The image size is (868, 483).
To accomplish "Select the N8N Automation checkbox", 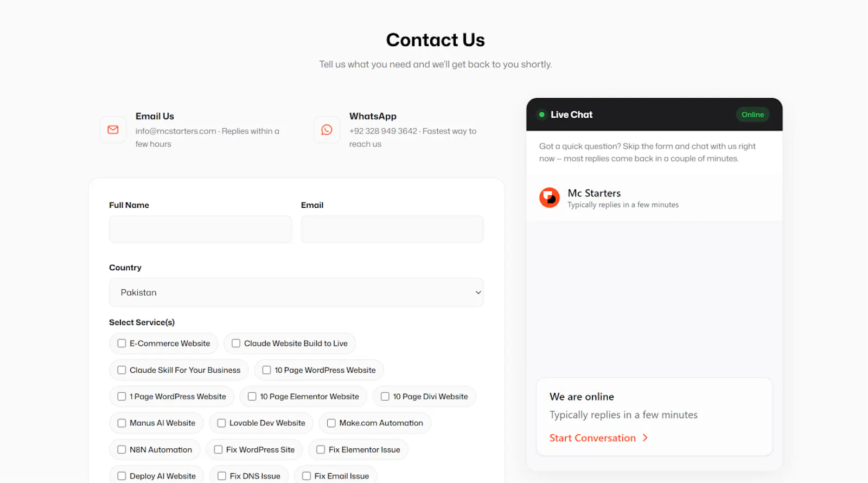I will coord(122,450).
